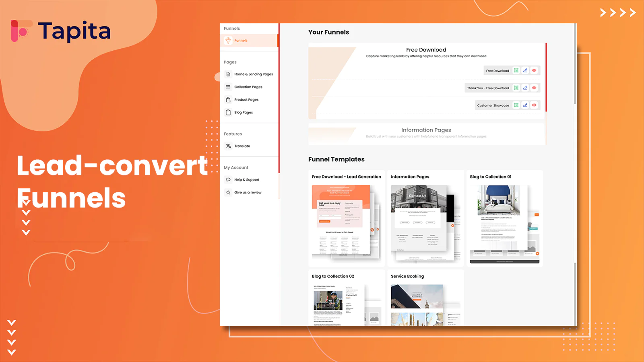Click the Your Funnels heading
Viewport: 644px width, 362px height.
(x=328, y=32)
